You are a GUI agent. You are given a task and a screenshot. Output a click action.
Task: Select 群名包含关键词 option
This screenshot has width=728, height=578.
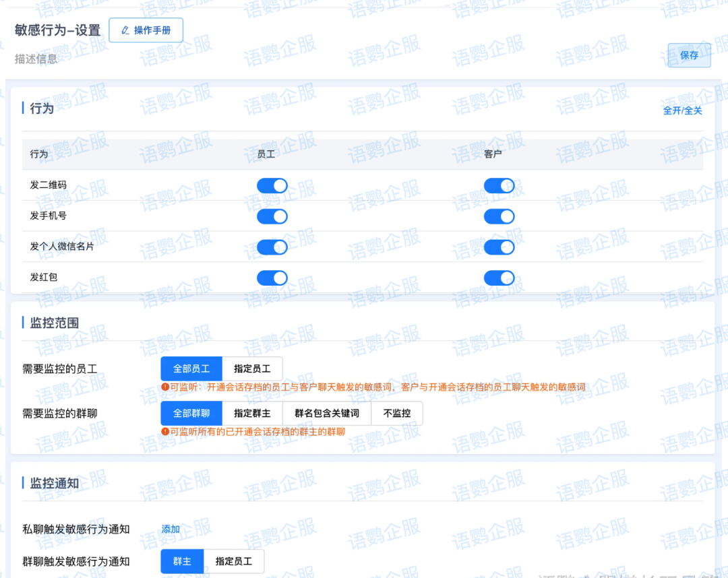coord(326,414)
